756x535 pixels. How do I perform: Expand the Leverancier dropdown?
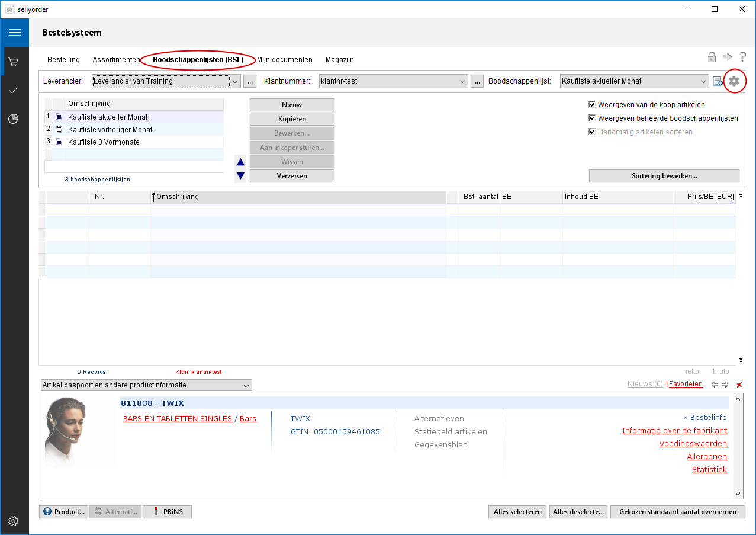point(235,81)
